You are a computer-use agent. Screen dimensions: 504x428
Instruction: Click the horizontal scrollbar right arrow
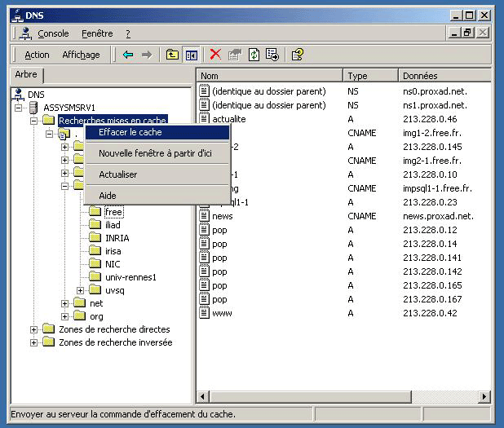pos(484,396)
